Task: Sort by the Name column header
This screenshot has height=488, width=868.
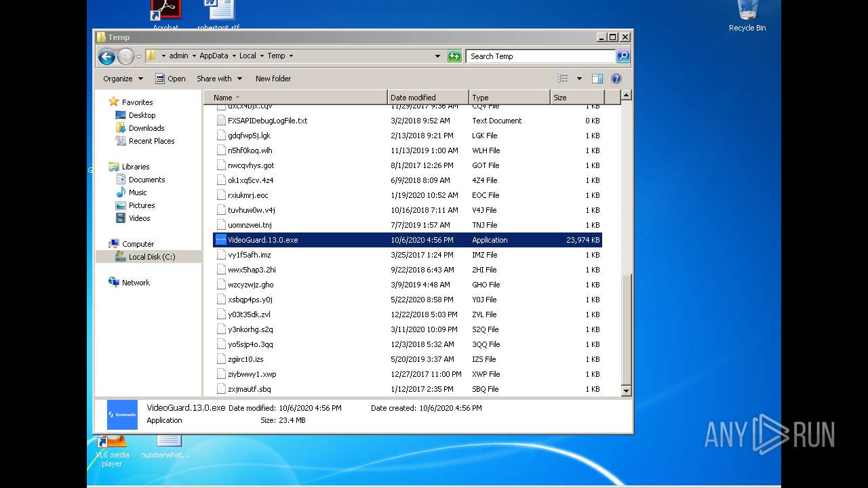Action: [296, 98]
